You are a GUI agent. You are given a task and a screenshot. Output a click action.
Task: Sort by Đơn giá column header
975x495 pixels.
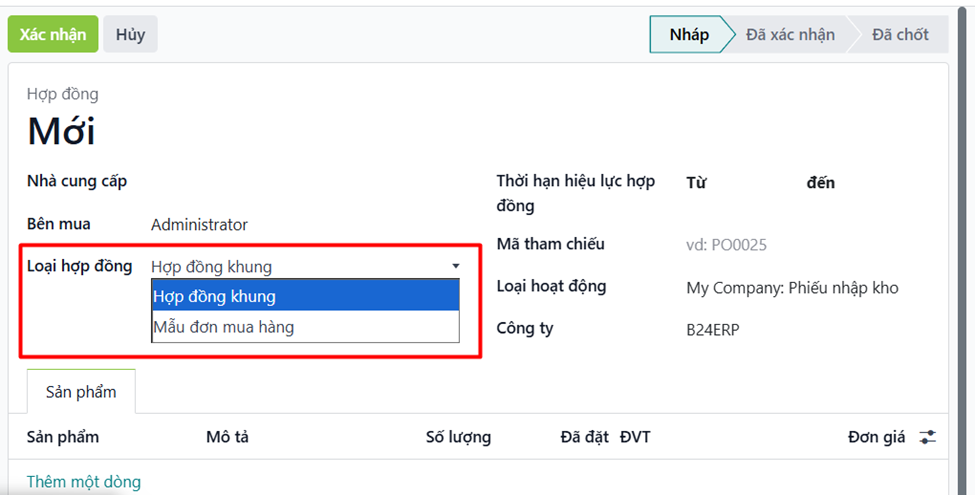click(x=876, y=437)
